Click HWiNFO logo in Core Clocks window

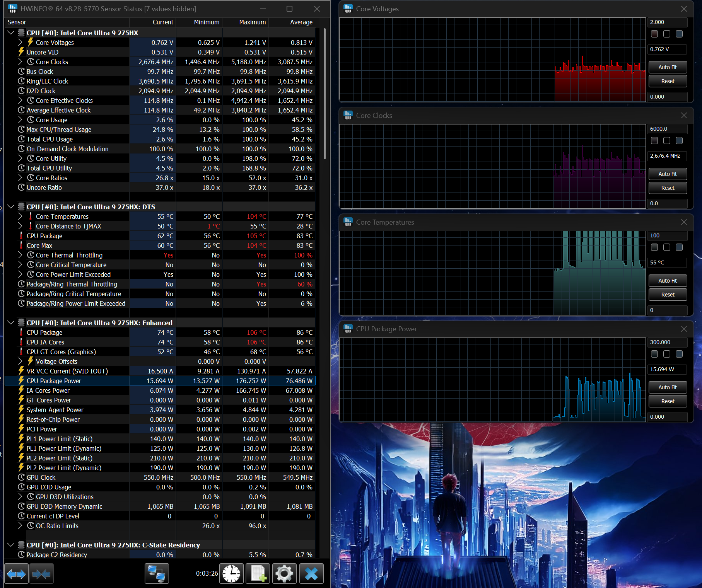coord(348,115)
